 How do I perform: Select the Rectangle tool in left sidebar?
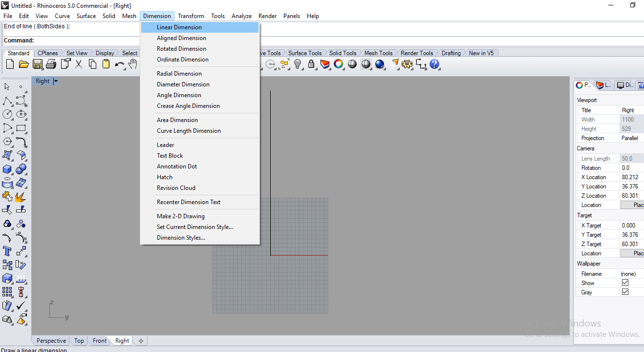[21, 128]
